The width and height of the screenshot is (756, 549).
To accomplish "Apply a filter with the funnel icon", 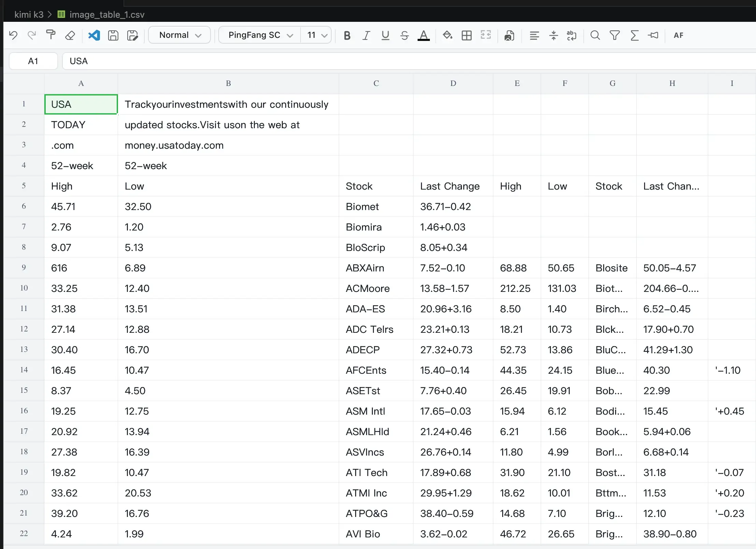I will [x=614, y=35].
